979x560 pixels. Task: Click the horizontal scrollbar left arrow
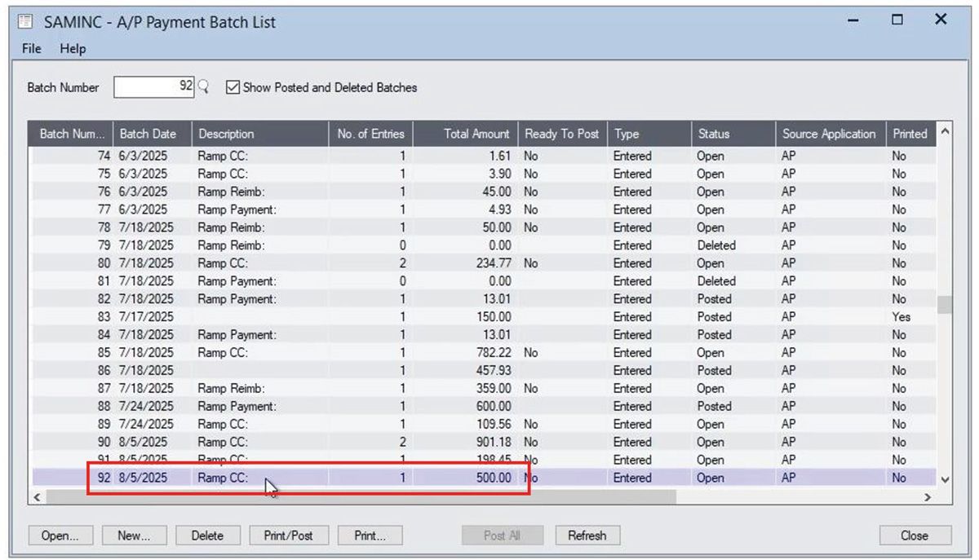pyautogui.click(x=38, y=496)
